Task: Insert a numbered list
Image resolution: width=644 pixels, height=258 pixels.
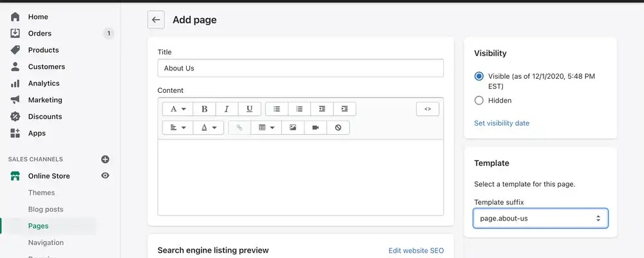Action: click(299, 109)
